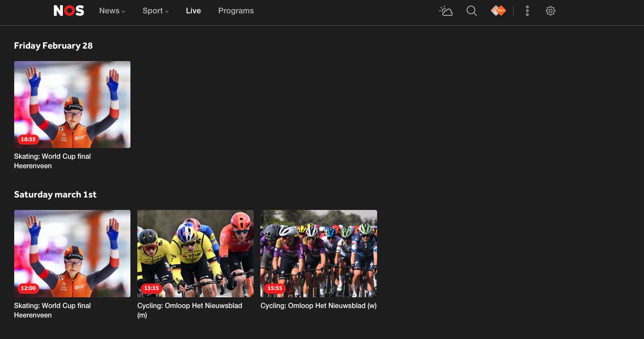The image size is (644, 339).
Task: Click the 13:35 badge on the men's cycling race
Action: (x=152, y=288)
